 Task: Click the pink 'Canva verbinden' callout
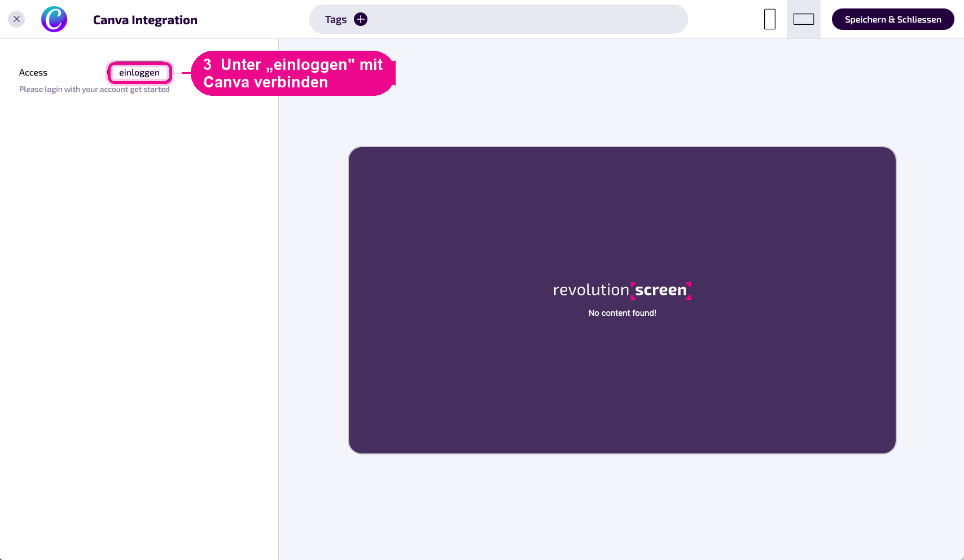point(293,73)
